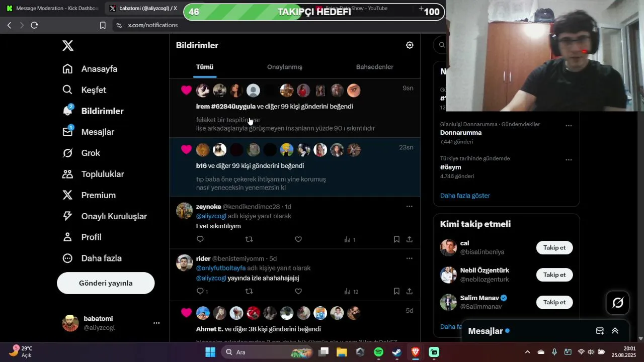Open @onlyfutboltayfa mention link
Image resolution: width=644 pixels, height=362 pixels.
pos(221,268)
